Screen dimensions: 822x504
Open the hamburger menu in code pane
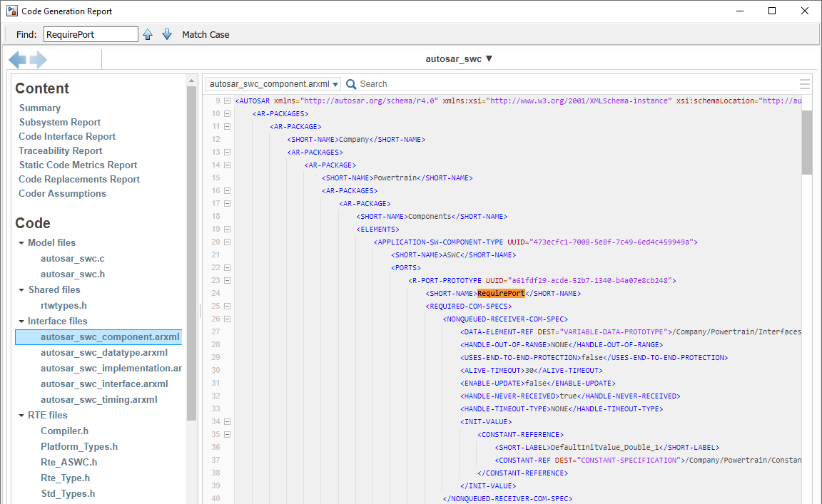click(805, 84)
